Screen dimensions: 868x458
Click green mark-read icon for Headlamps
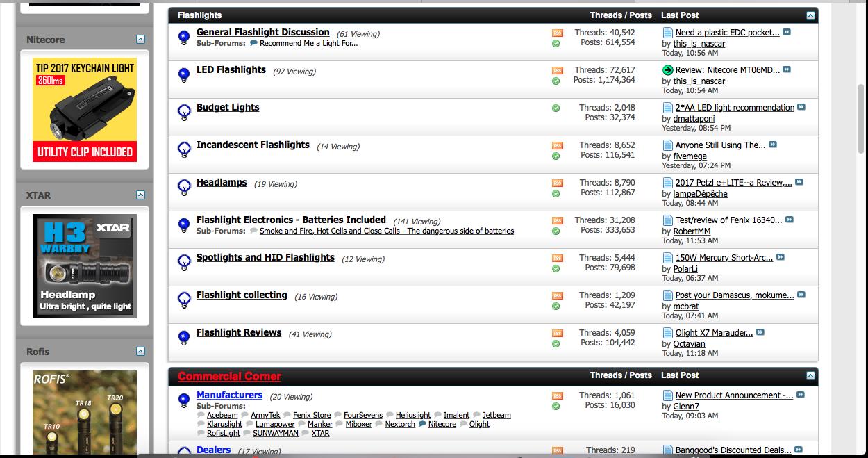pyautogui.click(x=556, y=194)
